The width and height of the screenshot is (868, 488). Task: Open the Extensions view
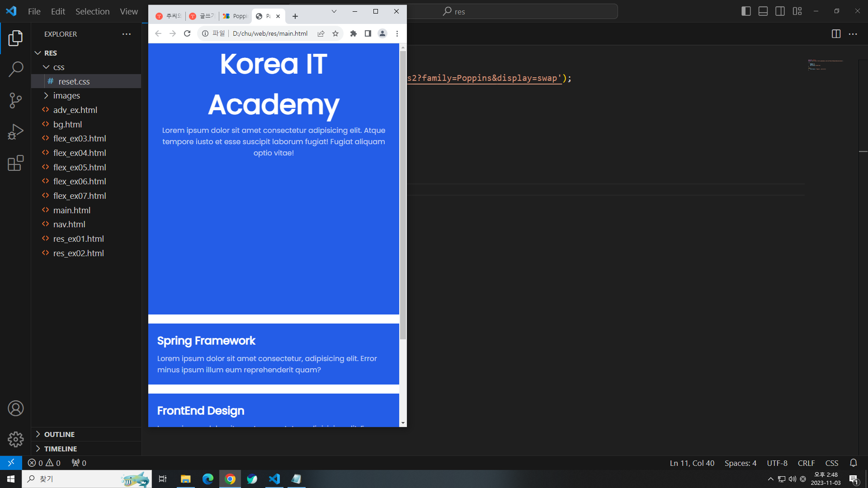pos(16,163)
